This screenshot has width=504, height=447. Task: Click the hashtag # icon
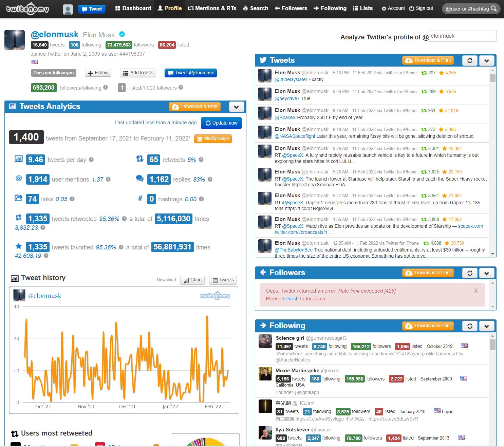tap(140, 198)
